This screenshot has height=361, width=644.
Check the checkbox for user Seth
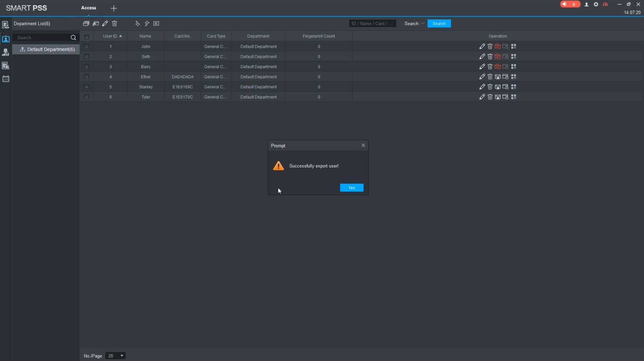point(87,57)
